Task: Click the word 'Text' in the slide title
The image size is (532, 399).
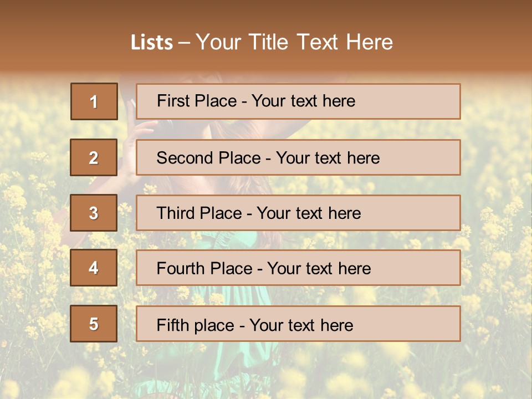Action: pos(317,43)
